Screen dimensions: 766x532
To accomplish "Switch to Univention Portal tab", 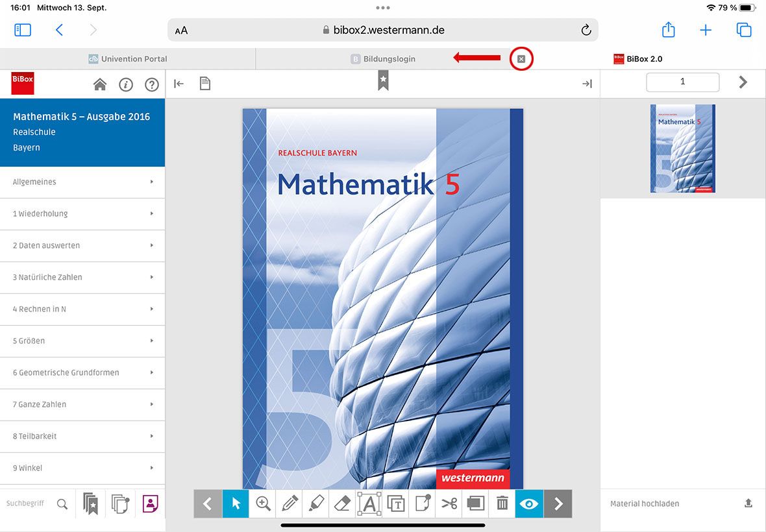I will point(128,59).
